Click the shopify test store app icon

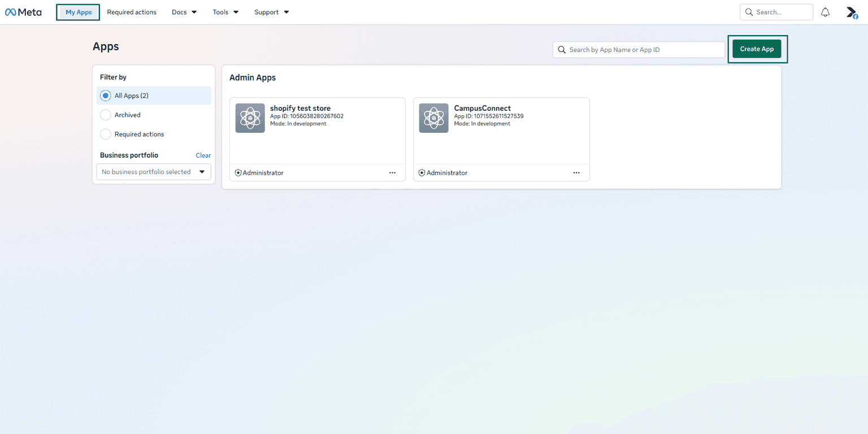[250, 118]
